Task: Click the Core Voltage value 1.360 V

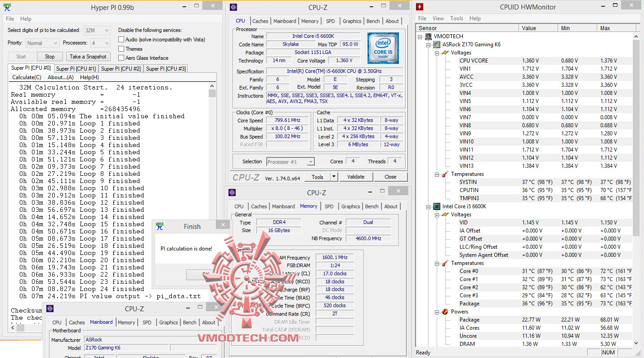Action: coord(344,60)
